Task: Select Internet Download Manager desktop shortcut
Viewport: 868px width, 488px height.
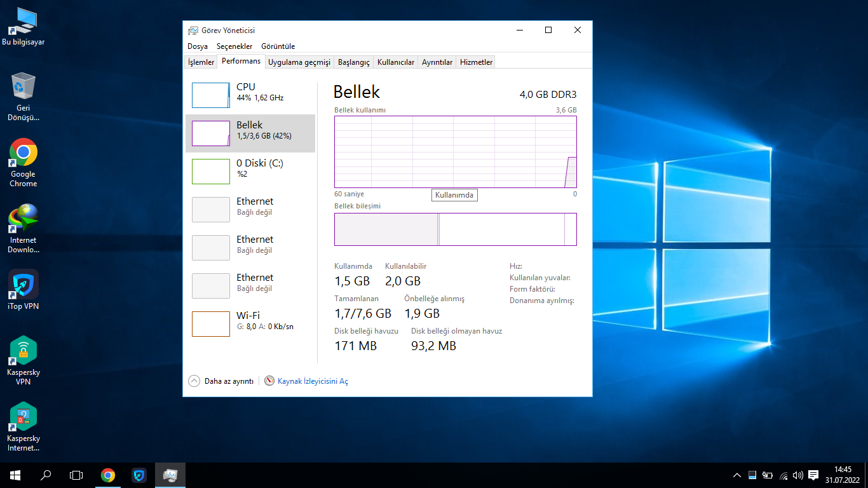Action: pos(24,229)
